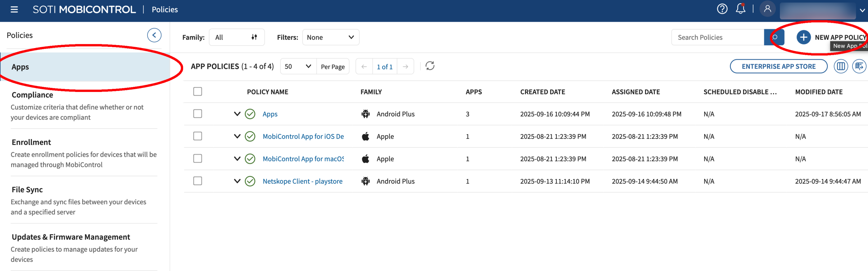The height and width of the screenshot is (271, 868).
Task: Tick the select-all header checkbox
Action: [x=198, y=92]
